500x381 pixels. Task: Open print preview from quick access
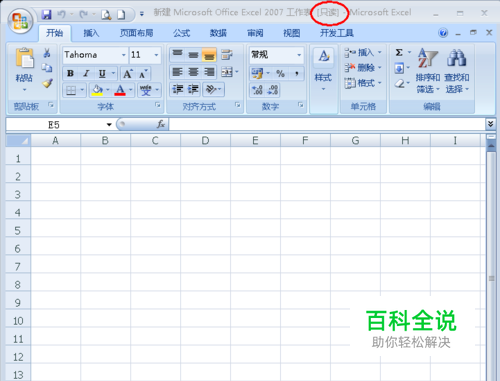[x=106, y=14]
